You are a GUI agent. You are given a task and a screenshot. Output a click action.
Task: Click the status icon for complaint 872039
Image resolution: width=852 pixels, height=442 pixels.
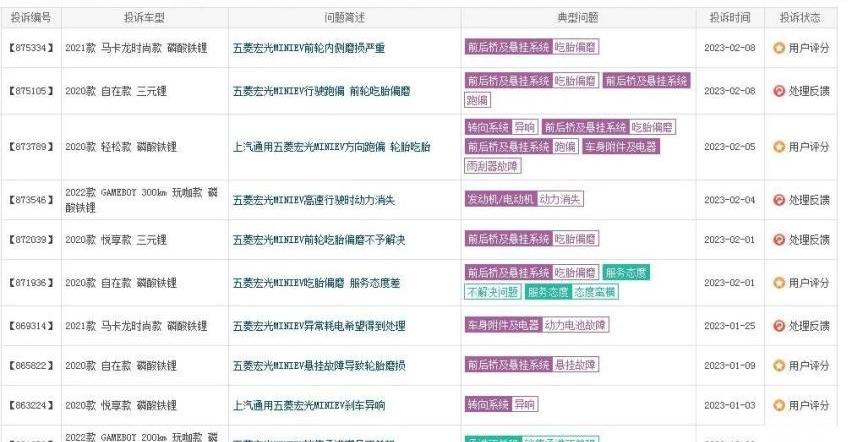779,240
